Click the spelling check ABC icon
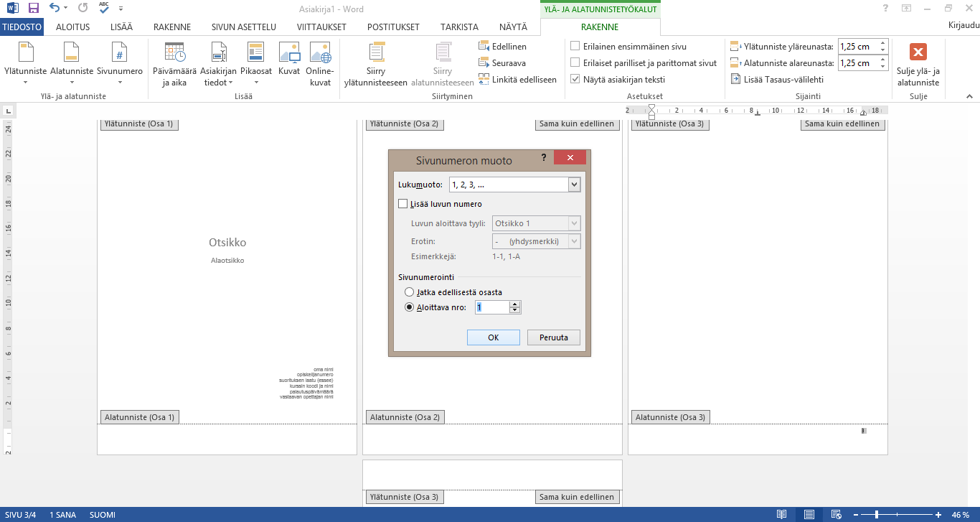The width and height of the screenshot is (980, 522). click(104, 9)
